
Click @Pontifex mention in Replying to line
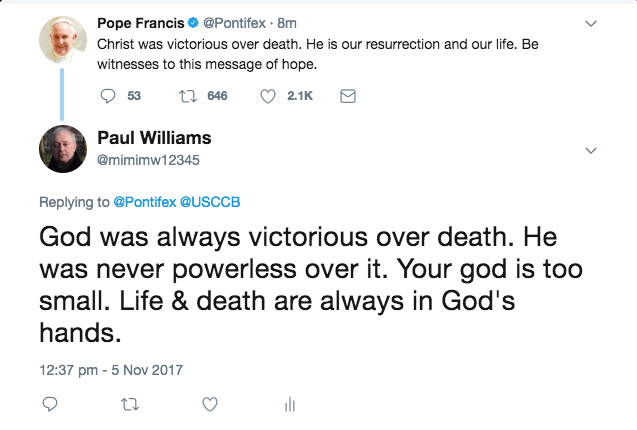[144, 202]
